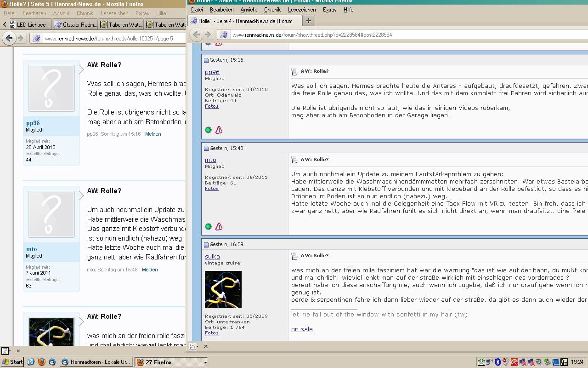This screenshot has height=368, width=588.
Task: Open the Lesezeichen menu in right window
Action: click(301, 10)
